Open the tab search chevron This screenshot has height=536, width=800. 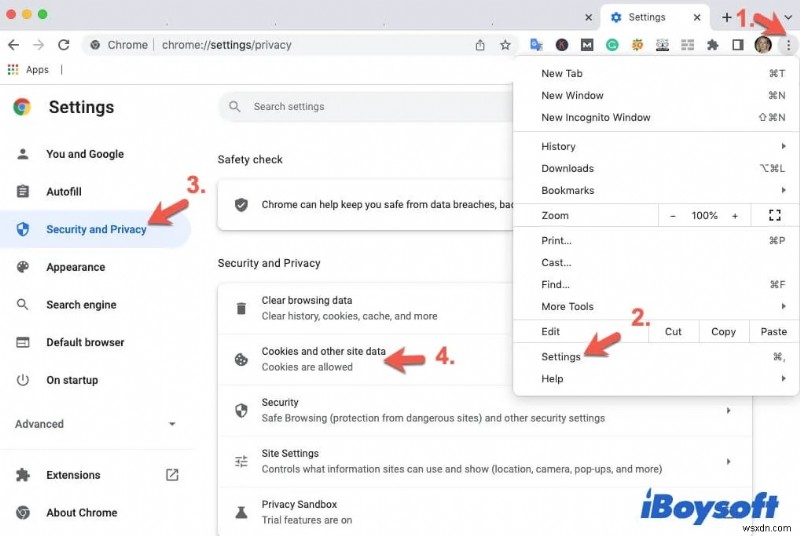pos(788,17)
